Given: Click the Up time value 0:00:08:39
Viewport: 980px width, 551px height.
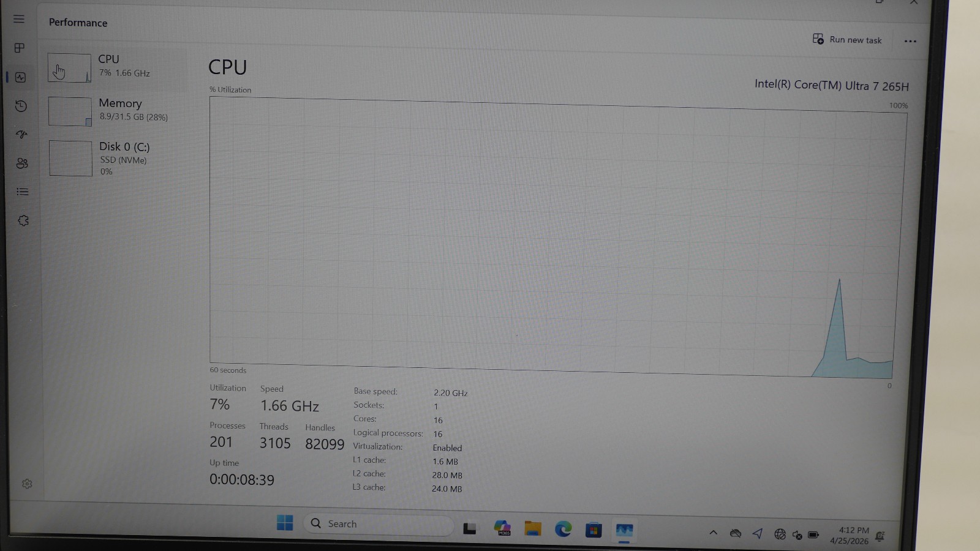Looking at the screenshot, I should coord(242,479).
